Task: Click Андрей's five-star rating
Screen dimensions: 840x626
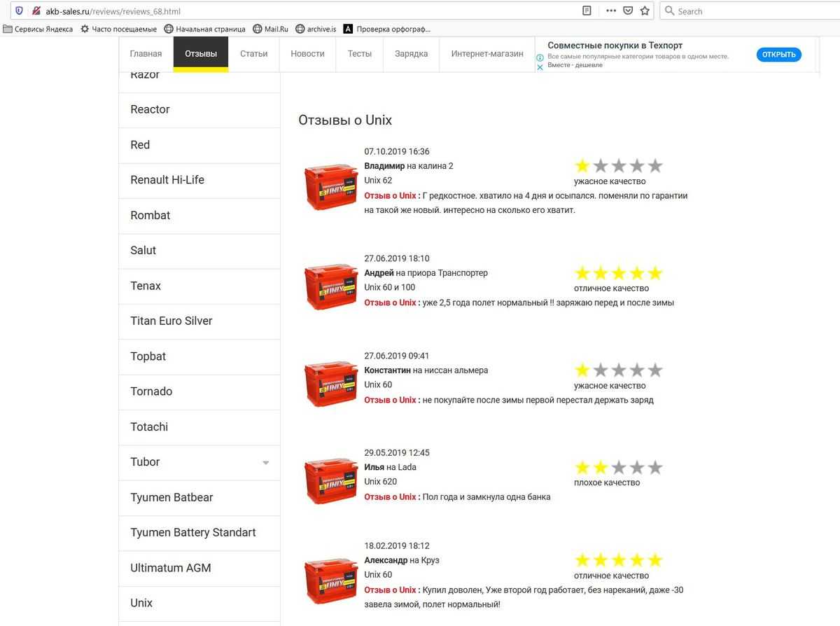Action: click(618, 273)
